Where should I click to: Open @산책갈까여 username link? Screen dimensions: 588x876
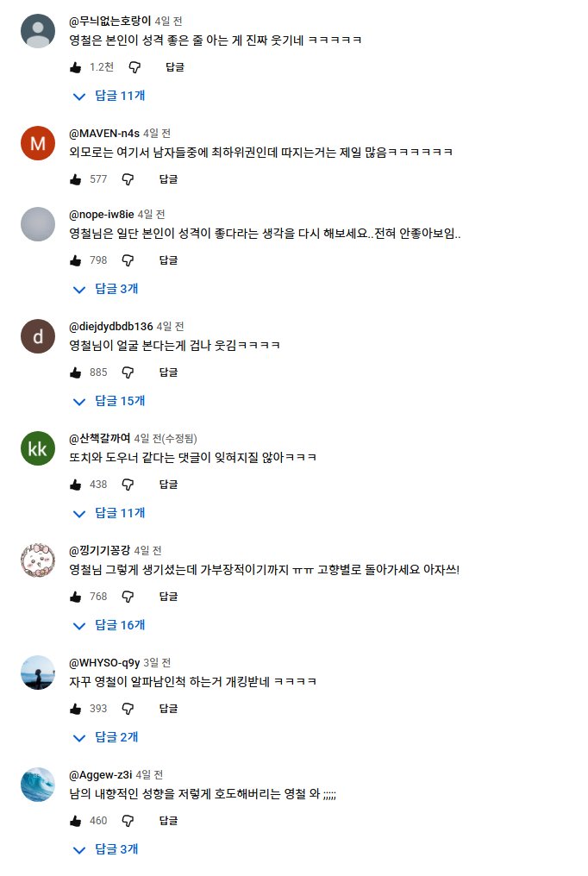(99, 438)
